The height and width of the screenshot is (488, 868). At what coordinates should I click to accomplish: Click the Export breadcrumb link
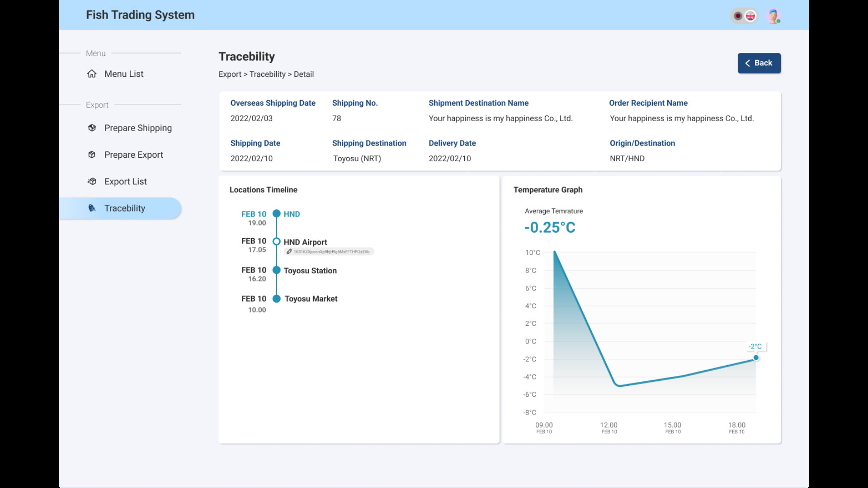point(230,74)
